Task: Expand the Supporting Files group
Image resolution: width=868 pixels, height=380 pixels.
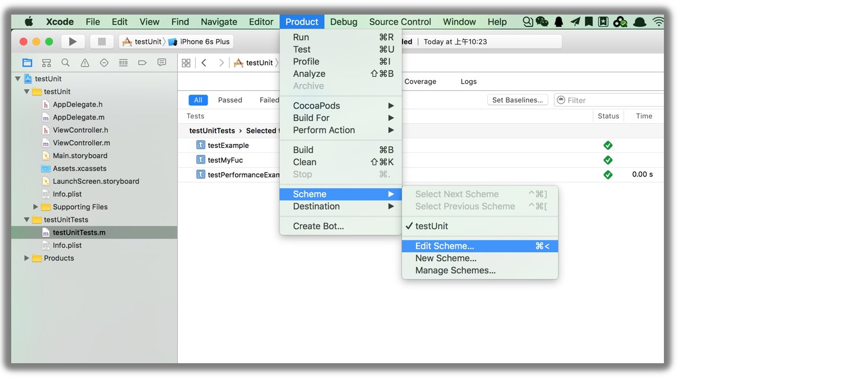Action: [x=36, y=207]
